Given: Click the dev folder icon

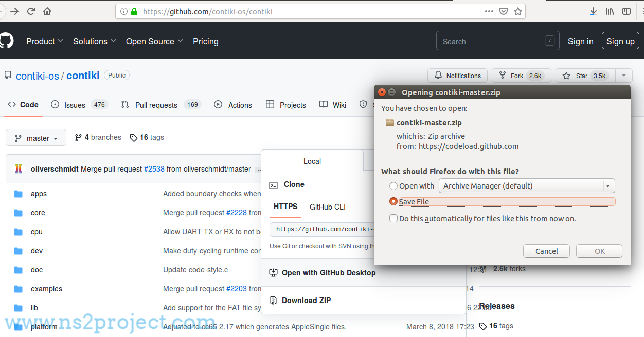Looking at the screenshot, I should (19, 251).
